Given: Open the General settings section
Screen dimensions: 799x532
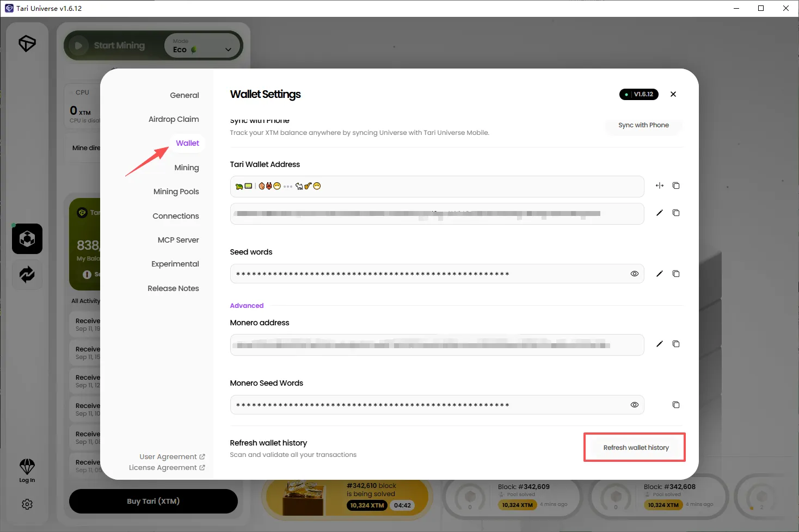Looking at the screenshot, I should 184,95.
